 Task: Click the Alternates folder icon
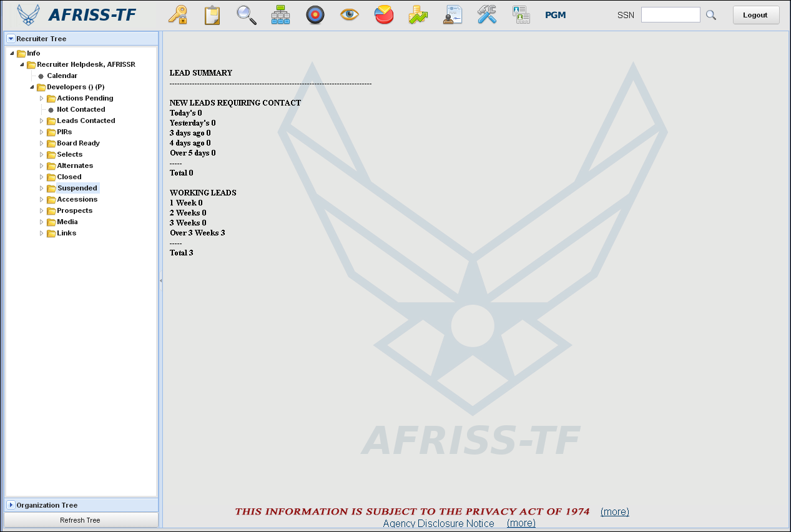[51, 165]
